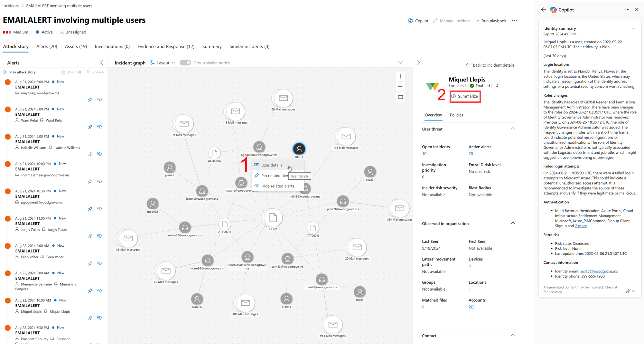644x344 pixels.
Task: Zoom out on the incident graph
Action: coord(400,86)
